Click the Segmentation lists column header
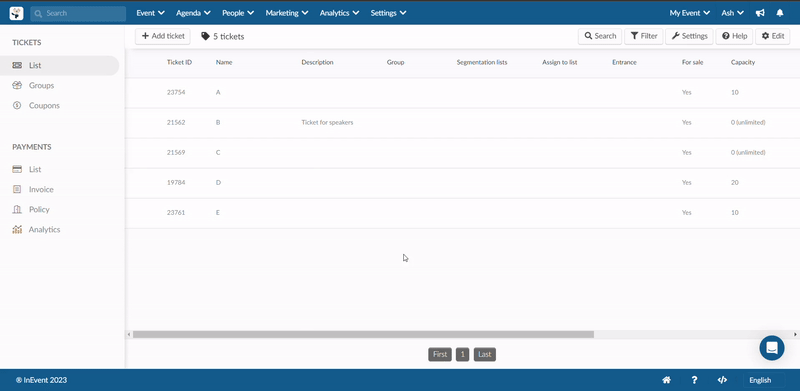Screen dimensions: 800x391 coord(482,62)
